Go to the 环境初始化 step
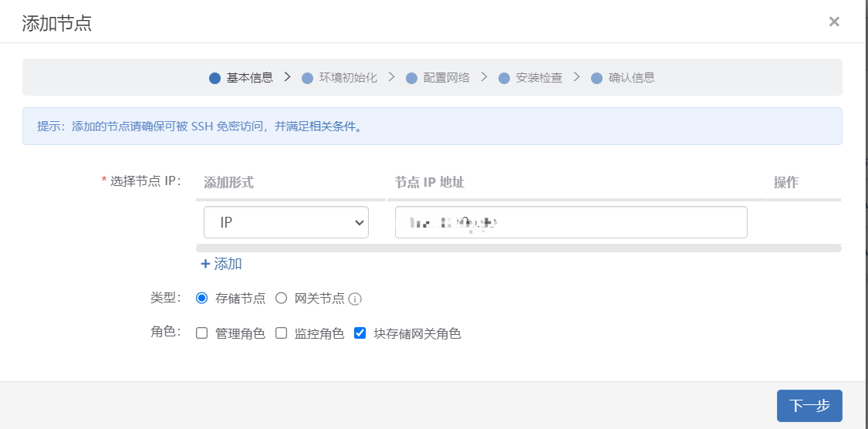This screenshot has height=429, width=868. pyautogui.click(x=339, y=77)
